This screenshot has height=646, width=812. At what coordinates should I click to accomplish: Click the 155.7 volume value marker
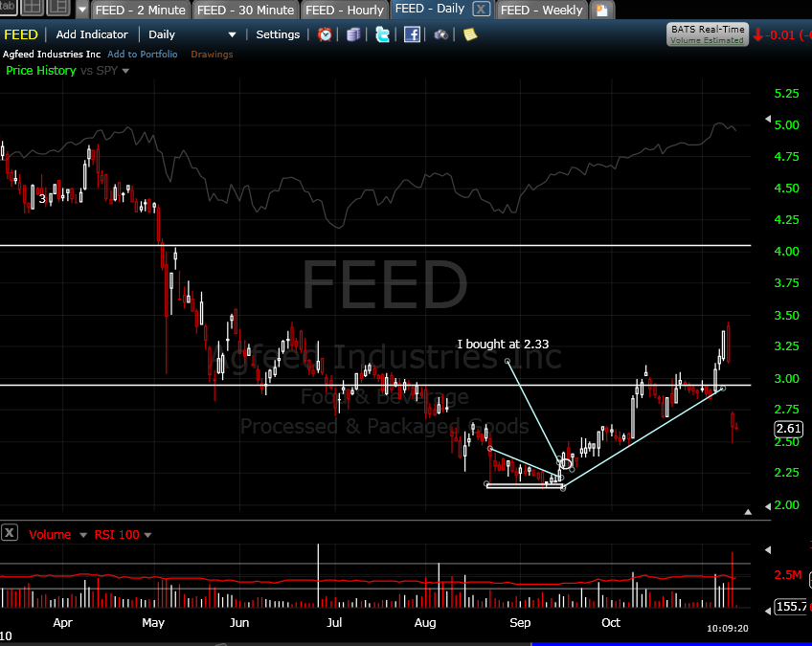pyautogui.click(x=792, y=606)
